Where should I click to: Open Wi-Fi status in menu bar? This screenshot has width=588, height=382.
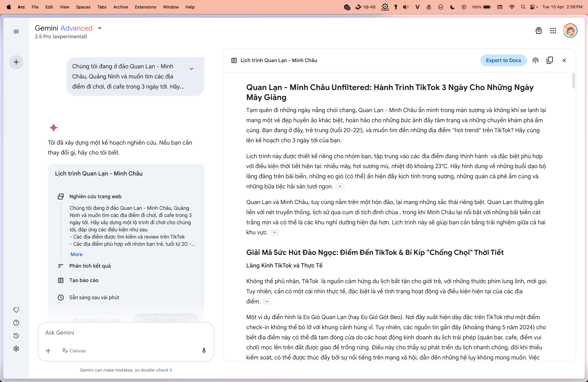coord(512,7)
